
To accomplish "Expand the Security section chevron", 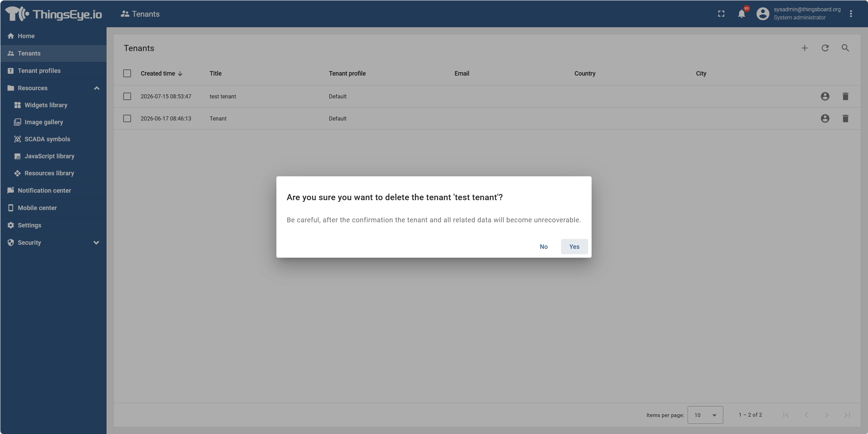I will point(96,242).
